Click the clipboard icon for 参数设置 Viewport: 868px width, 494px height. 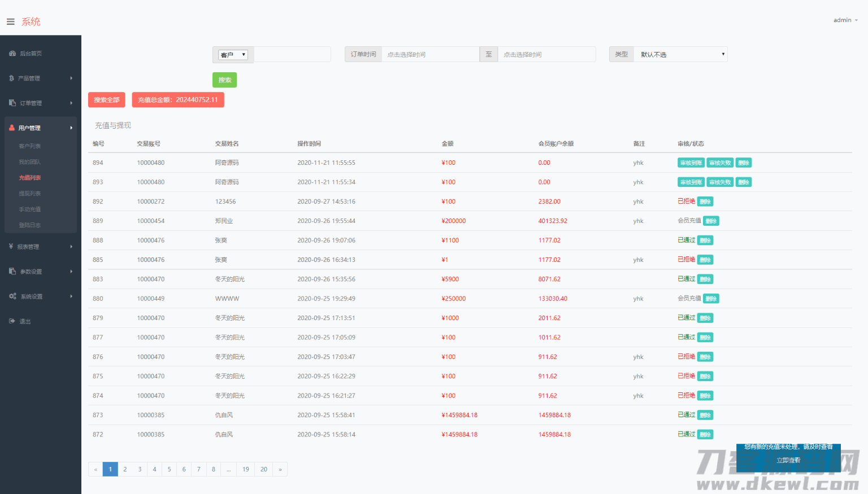12,272
